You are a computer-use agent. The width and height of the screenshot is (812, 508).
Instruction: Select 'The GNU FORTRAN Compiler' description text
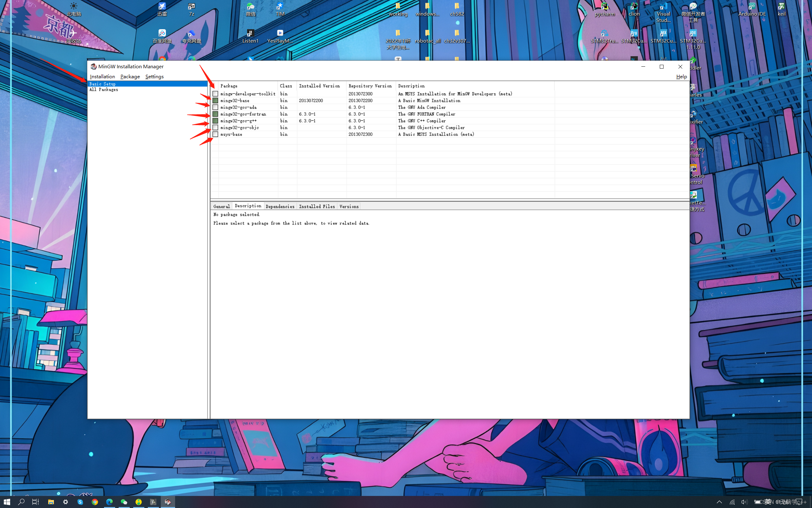pyautogui.click(x=427, y=114)
